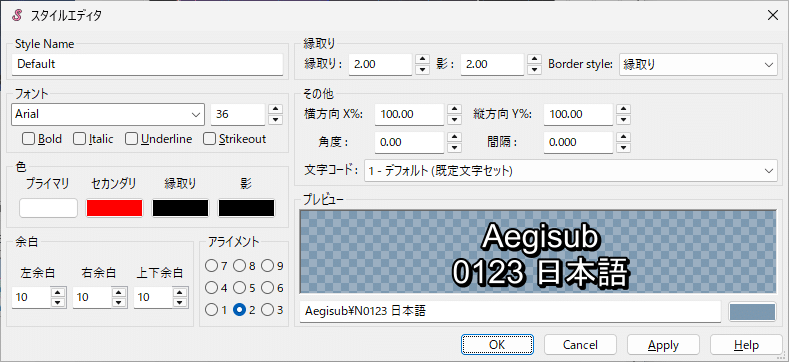
Task: Open Help for the style editor
Action: pos(746,345)
